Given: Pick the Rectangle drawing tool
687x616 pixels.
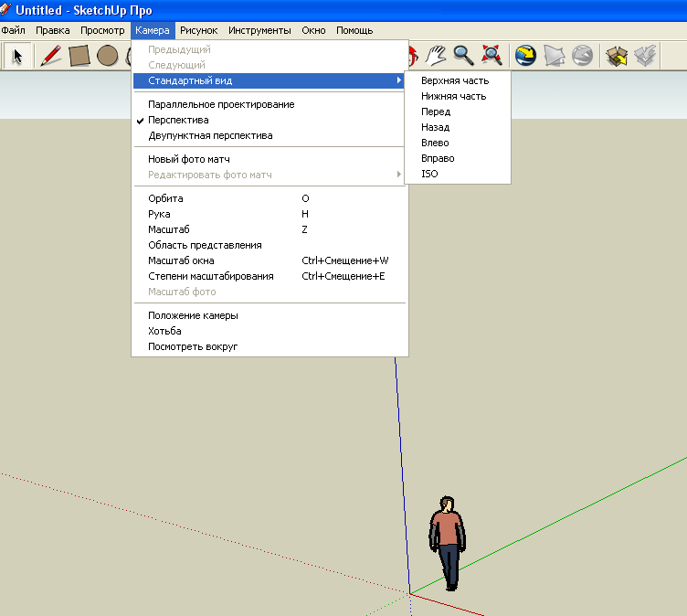Looking at the screenshot, I should tap(79, 56).
